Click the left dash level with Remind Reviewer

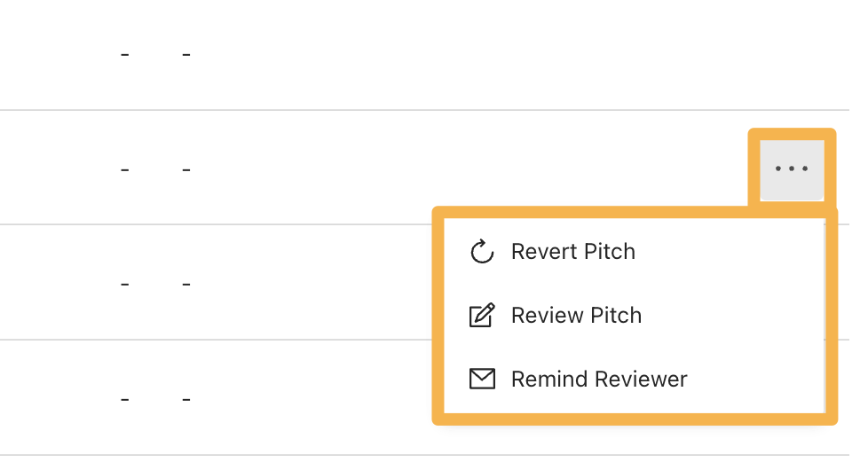click(x=124, y=399)
